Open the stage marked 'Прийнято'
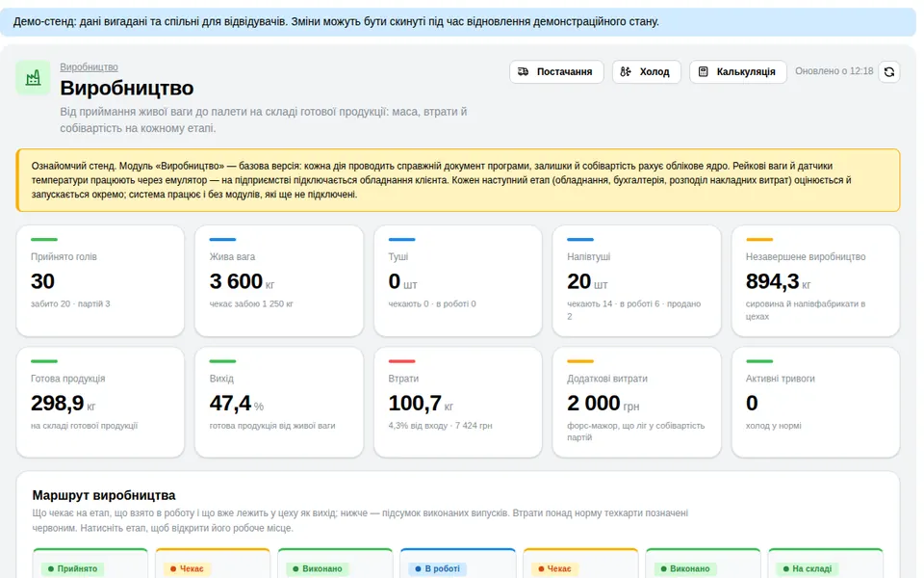The height and width of the screenshot is (578, 924). (x=90, y=564)
